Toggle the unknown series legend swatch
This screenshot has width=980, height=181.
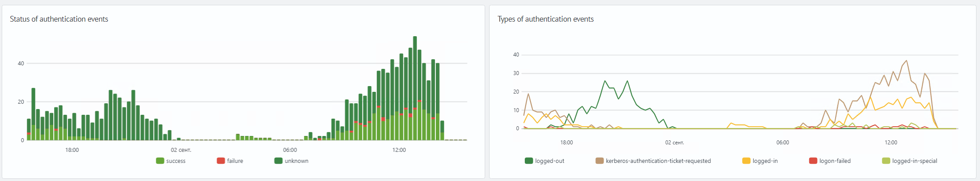point(278,161)
